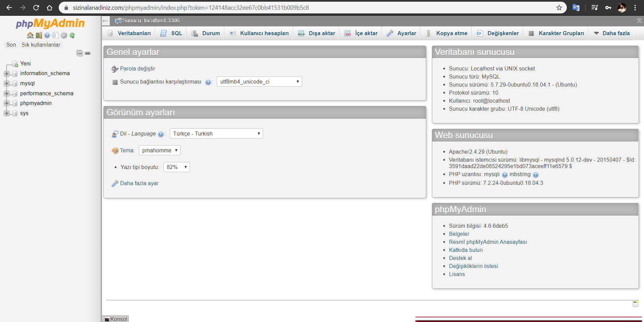Open the Ayarlar tab

pyautogui.click(x=401, y=33)
